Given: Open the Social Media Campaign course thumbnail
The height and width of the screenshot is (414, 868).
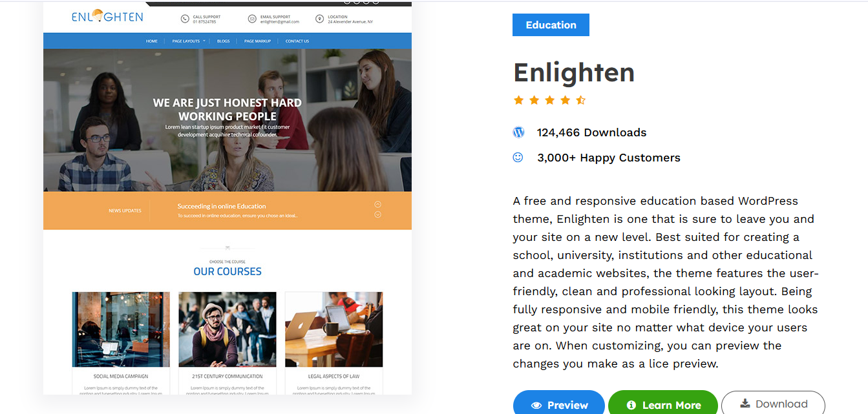Looking at the screenshot, I should [x=121, y=329].
